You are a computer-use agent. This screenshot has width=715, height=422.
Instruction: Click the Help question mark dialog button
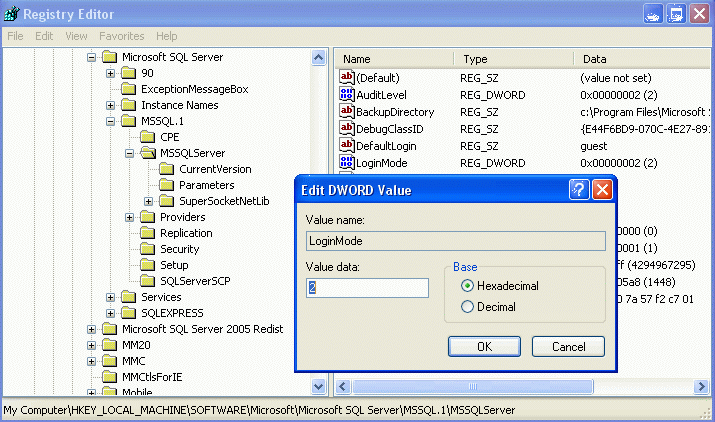click(578, 190)
